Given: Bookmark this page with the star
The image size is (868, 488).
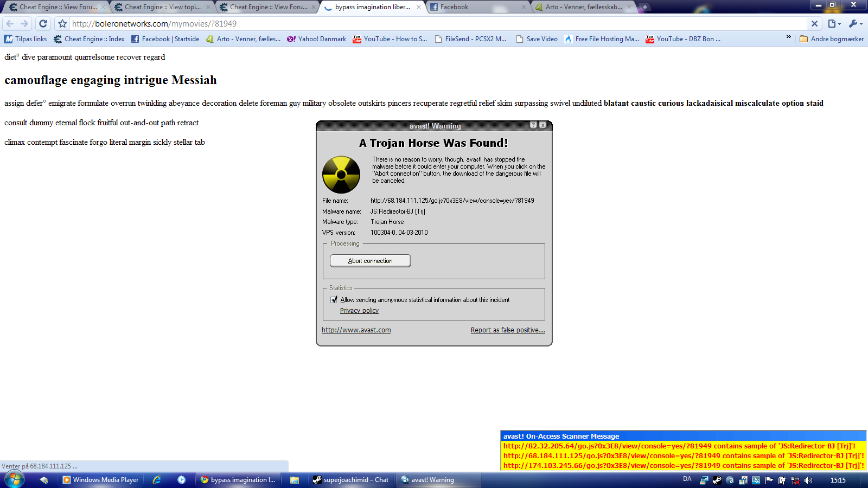Looking at the screenshot, I should pos(62,24).
